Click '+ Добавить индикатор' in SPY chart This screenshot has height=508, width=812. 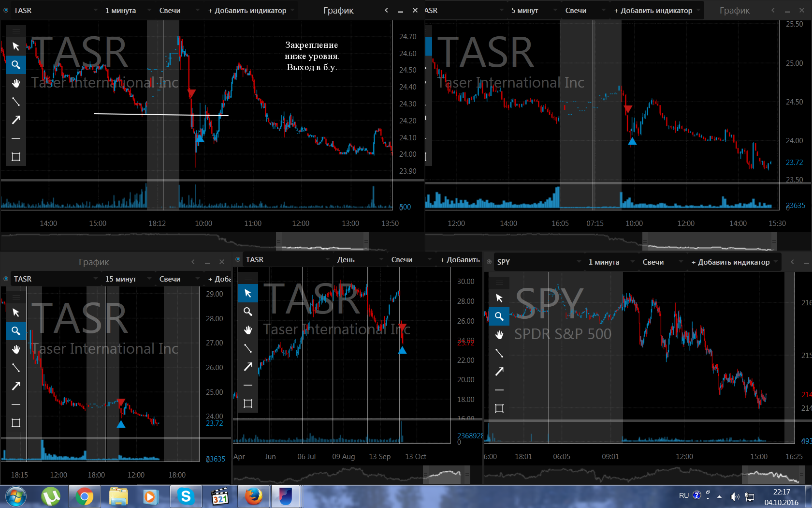click(x=734, y=262)
